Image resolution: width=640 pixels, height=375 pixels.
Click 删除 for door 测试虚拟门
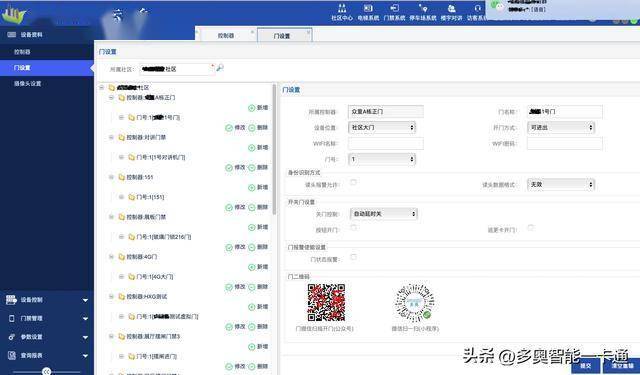(x=258, y=326)
